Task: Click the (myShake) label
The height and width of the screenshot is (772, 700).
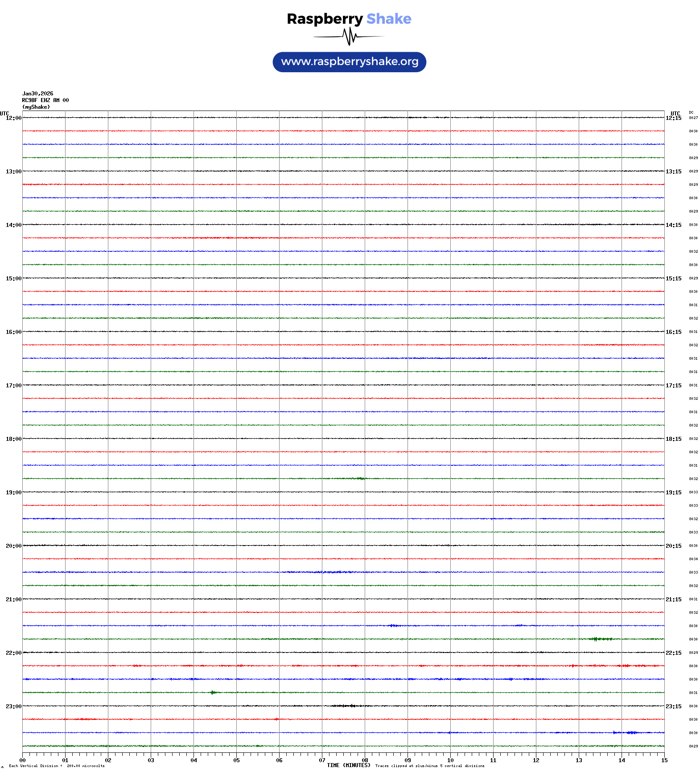Action: pos(36,107)
